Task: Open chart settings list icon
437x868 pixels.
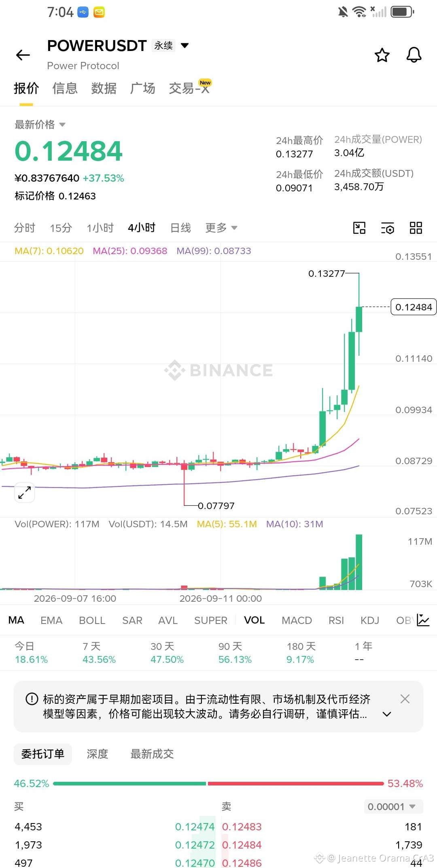Action: (x=388, y=228)
